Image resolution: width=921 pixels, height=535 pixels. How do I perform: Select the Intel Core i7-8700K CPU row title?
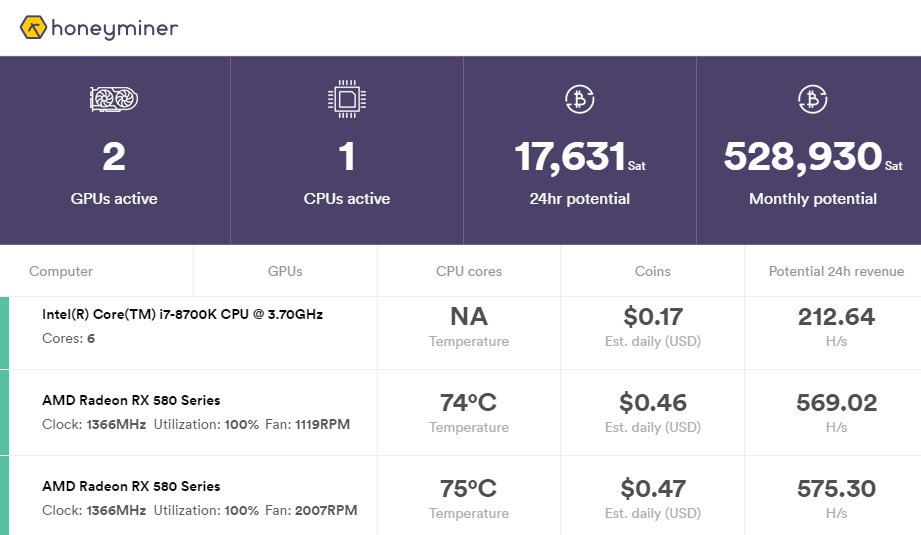click(x=183, y=314)
